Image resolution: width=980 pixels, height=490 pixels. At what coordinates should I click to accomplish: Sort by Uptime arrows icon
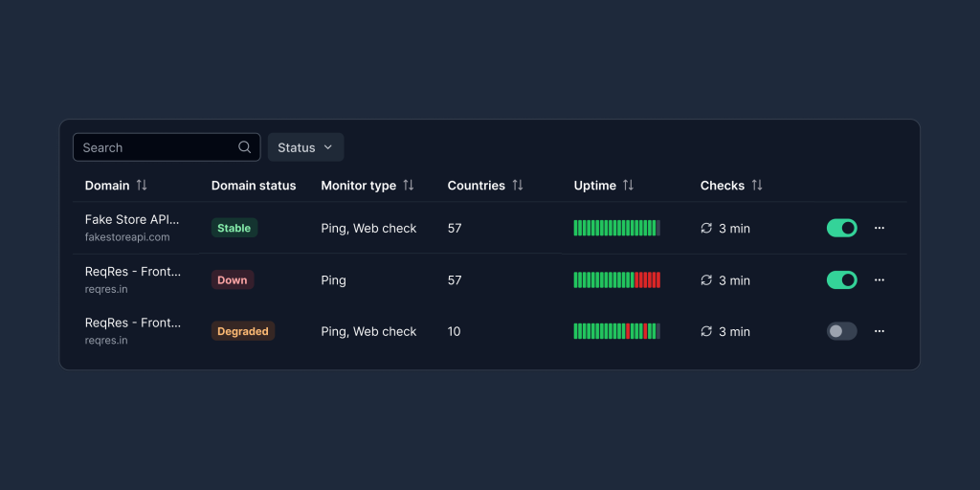(629, 186)
